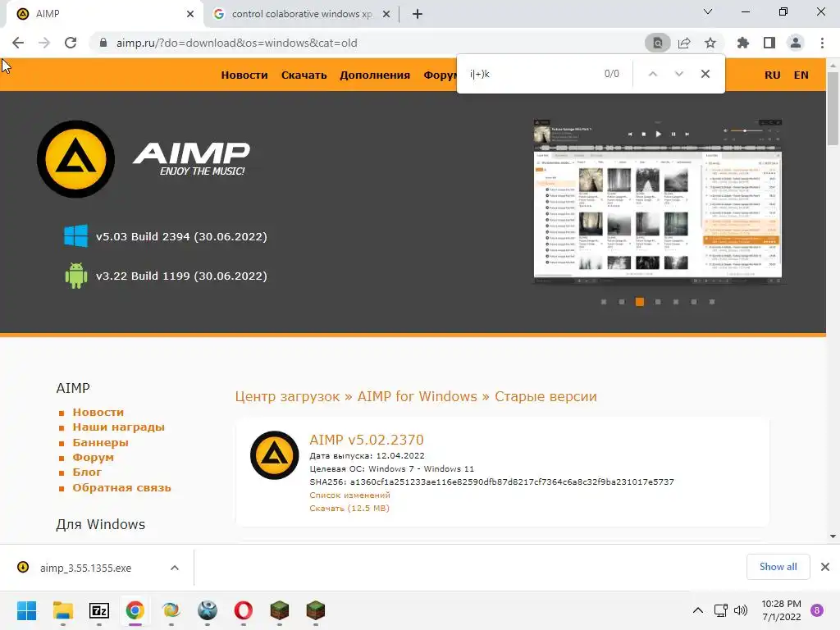The width and height of the screenshot is (840, 630).
Task: Click Show all downloads button
Action: click(x=778, y=567)
